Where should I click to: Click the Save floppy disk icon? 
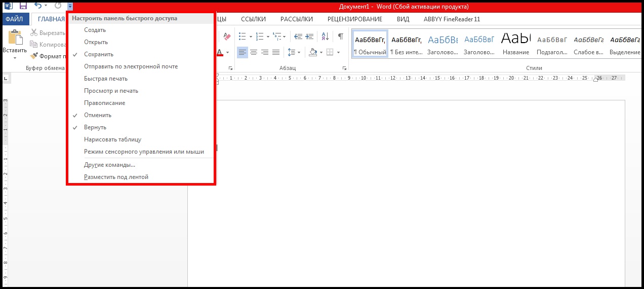(23, 6)
